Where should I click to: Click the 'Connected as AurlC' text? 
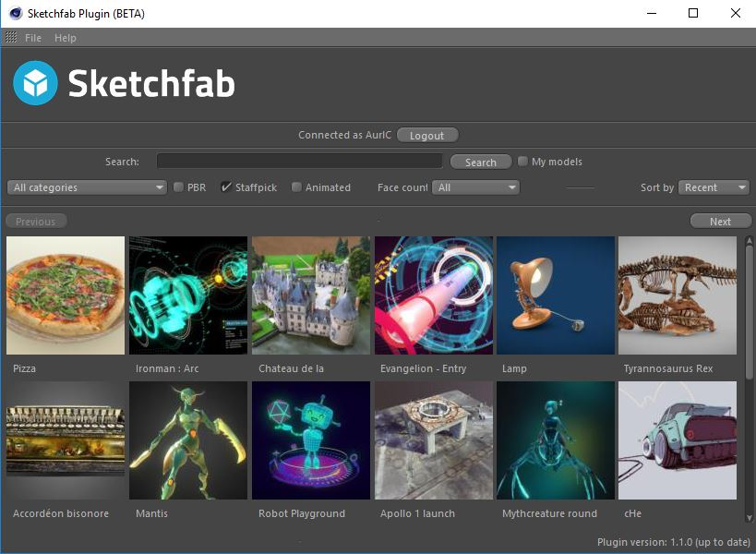(344, 135)
